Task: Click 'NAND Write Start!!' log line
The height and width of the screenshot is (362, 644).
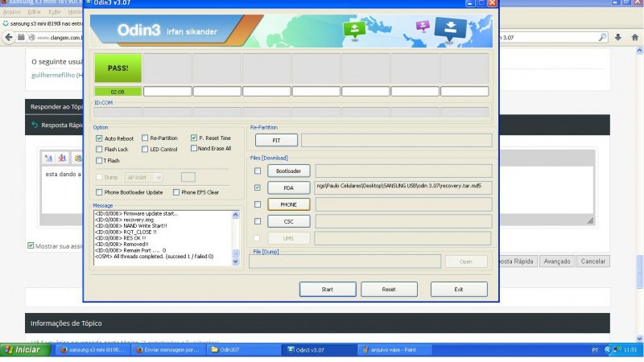Action: (x=131, y=226)
